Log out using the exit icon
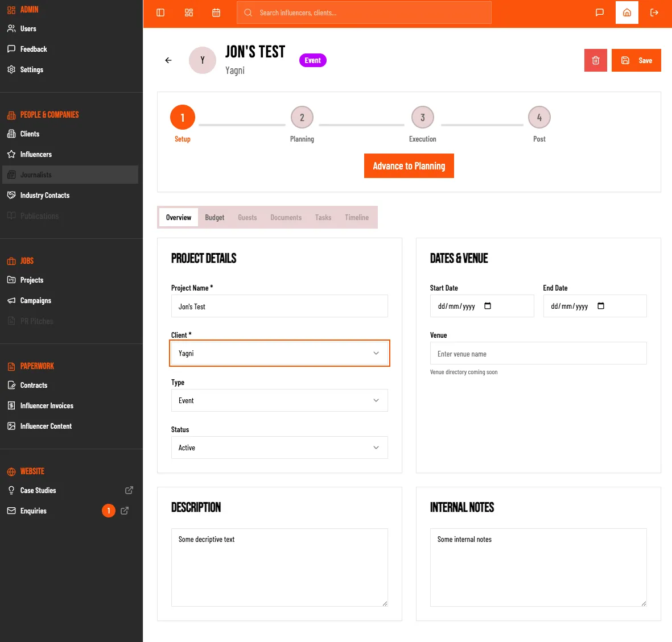This screenshot has width=672, height=642. pyautogui.click(x=654, y=12)
